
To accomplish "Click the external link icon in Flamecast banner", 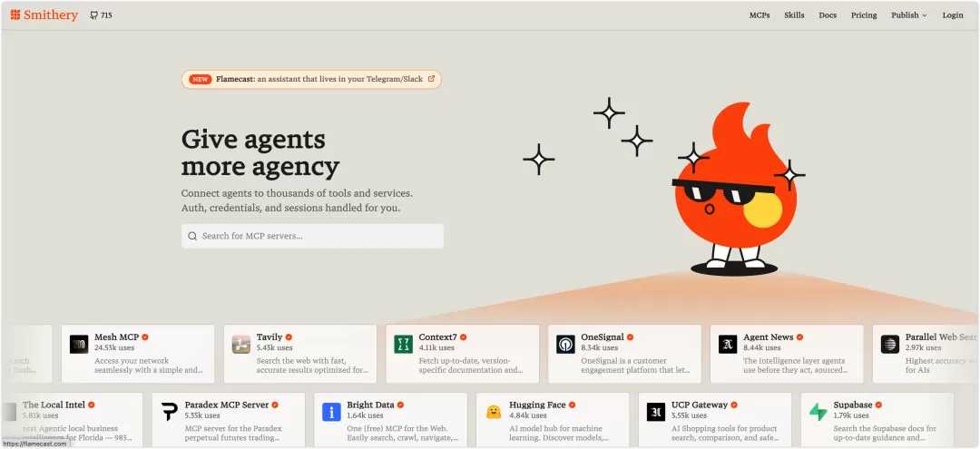I will [431, 79].
